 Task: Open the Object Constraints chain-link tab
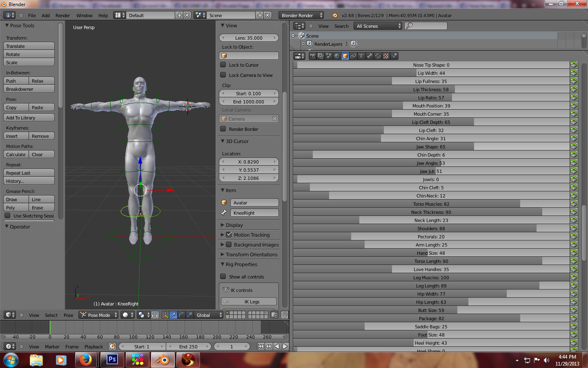click(x=353, y=56)
